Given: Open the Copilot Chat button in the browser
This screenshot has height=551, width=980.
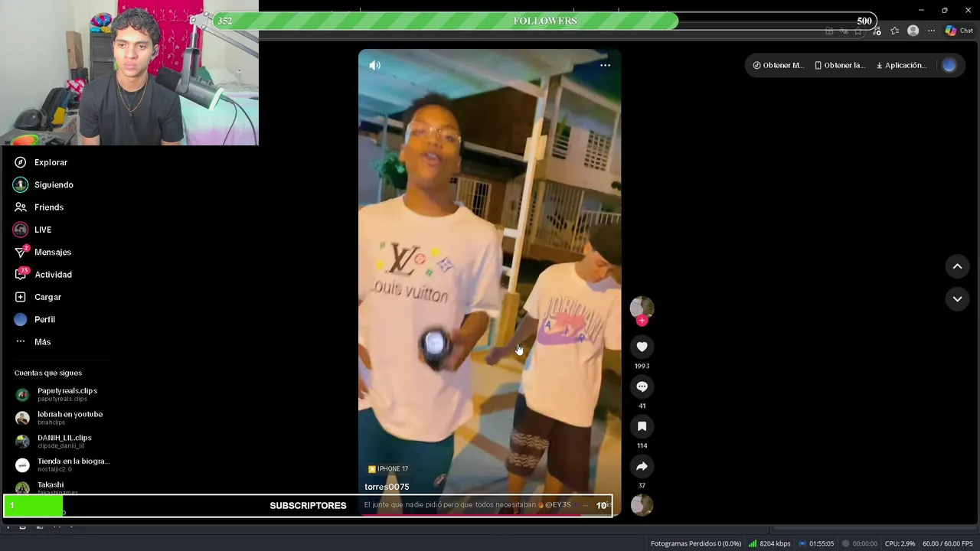Looking at the screenshot, I should click(x=959, y=31).
